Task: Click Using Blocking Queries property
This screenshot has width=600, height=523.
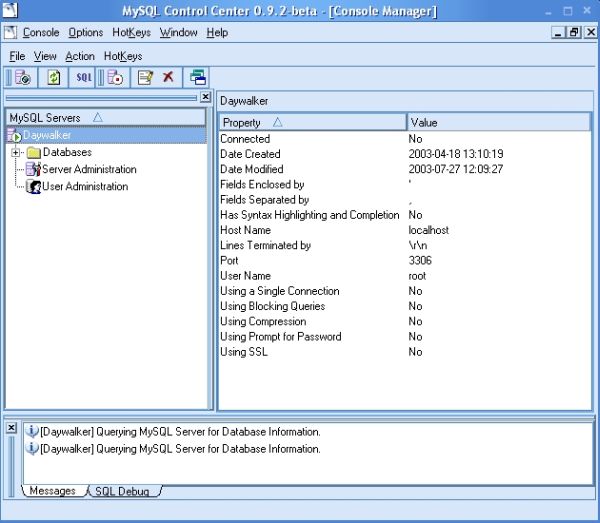Action: pyautogui.click(x=272, y=306)
